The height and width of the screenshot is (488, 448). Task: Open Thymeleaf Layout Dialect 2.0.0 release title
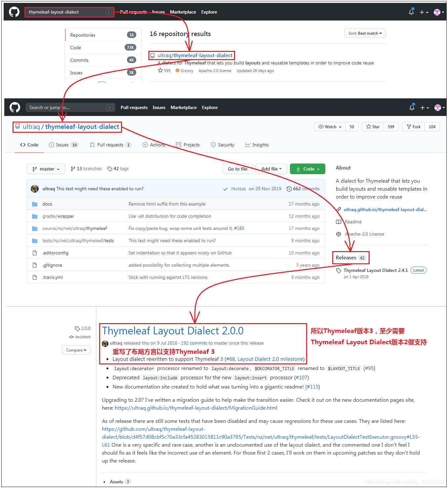click(x=173, y=331)
